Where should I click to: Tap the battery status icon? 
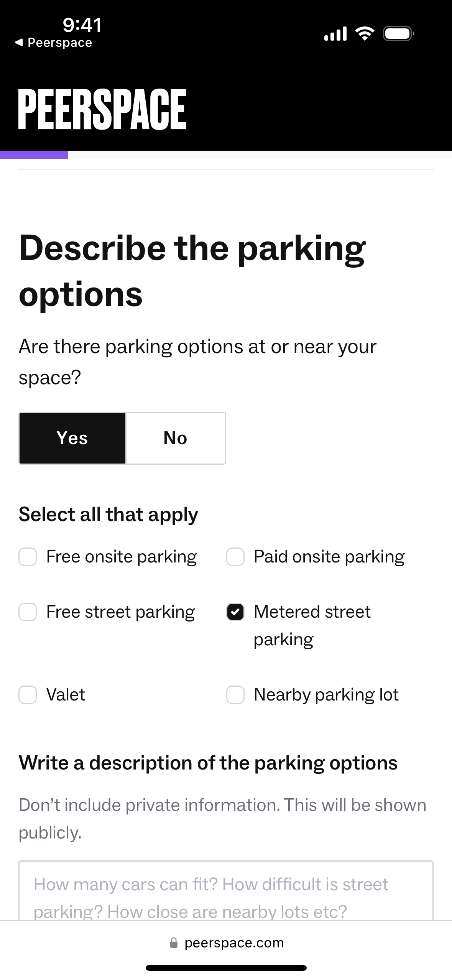[398, 34]
